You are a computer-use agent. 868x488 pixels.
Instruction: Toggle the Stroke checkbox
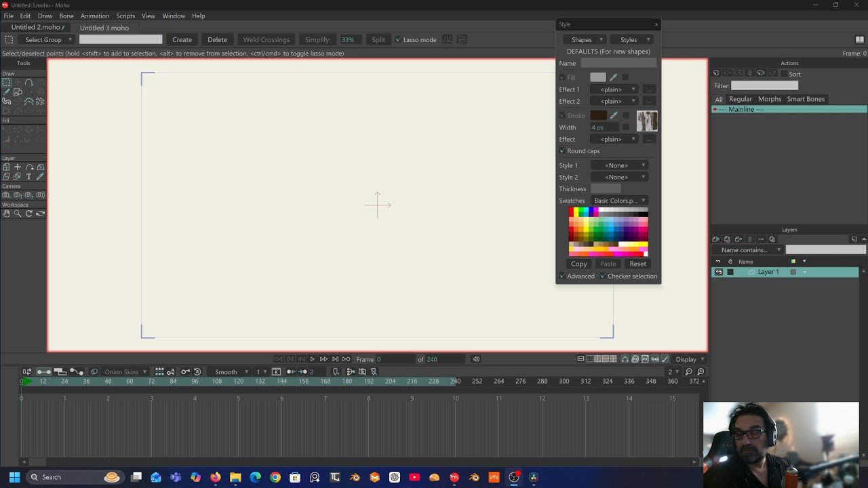coord(562,116)
